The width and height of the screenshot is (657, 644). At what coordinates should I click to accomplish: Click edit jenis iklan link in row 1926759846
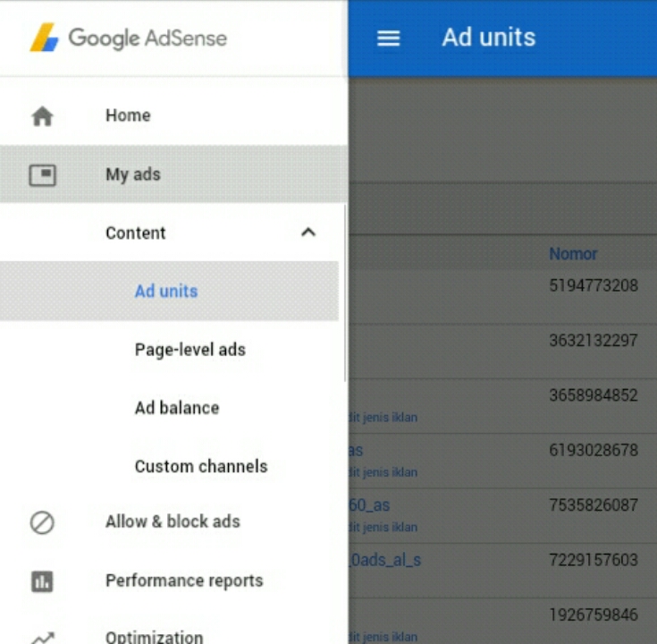pyautogui.click(x=383, y=637)
